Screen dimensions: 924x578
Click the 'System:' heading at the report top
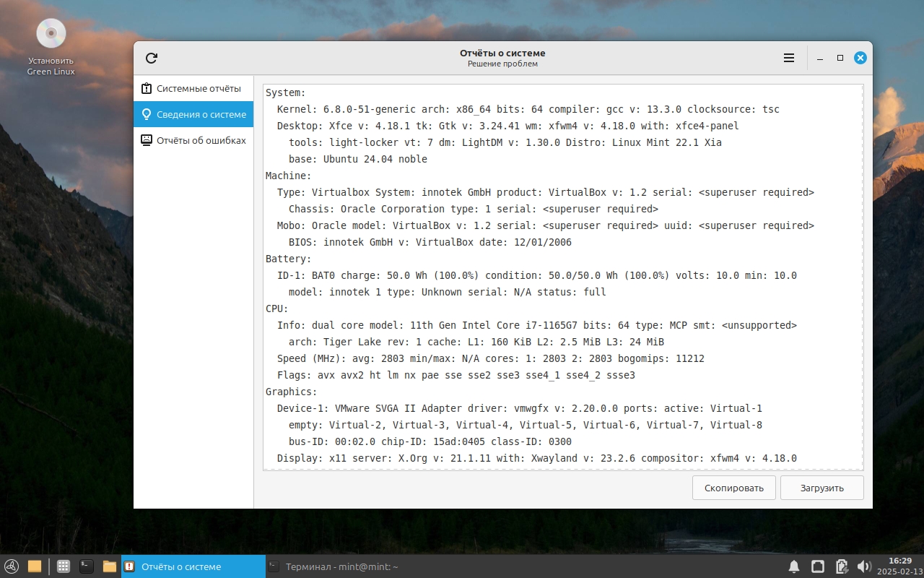tap(286, 92)
